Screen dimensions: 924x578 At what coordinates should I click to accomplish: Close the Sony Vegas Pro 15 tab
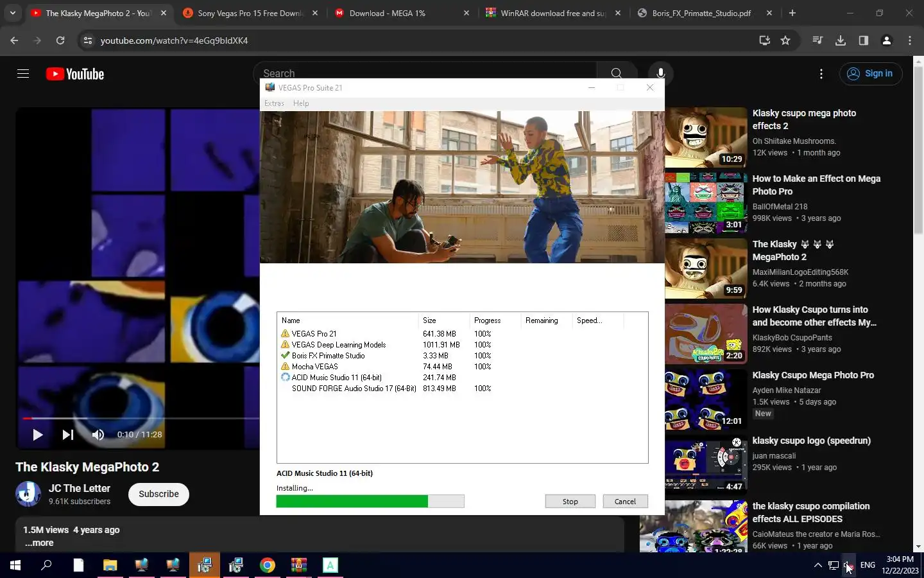pyautogui.click(x=315, y=13)
